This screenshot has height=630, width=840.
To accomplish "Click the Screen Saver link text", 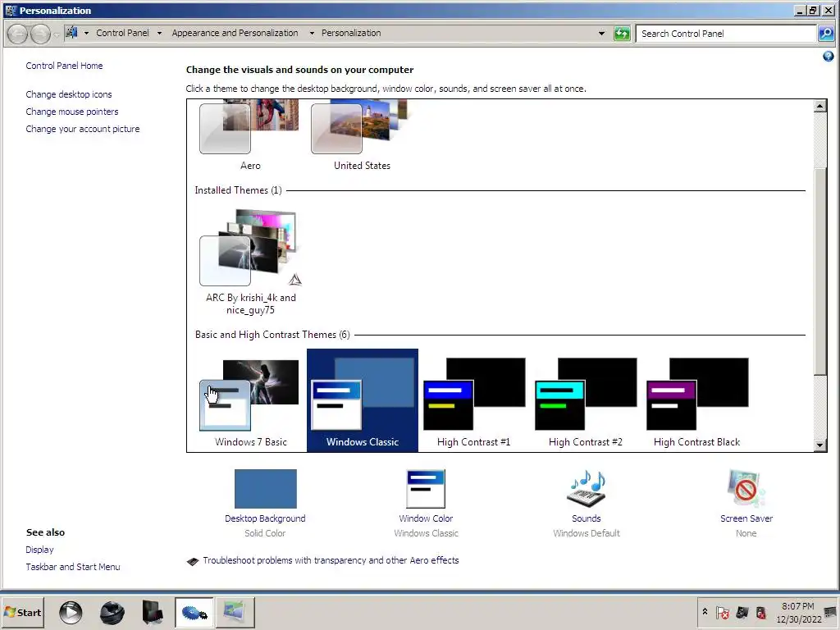I will coord(746,518).
